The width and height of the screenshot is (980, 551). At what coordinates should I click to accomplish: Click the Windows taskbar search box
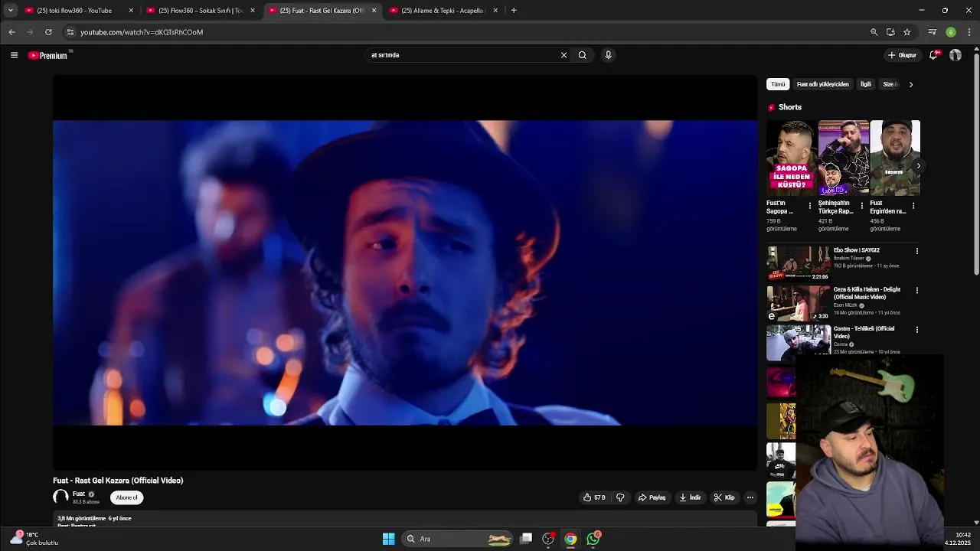458,539
